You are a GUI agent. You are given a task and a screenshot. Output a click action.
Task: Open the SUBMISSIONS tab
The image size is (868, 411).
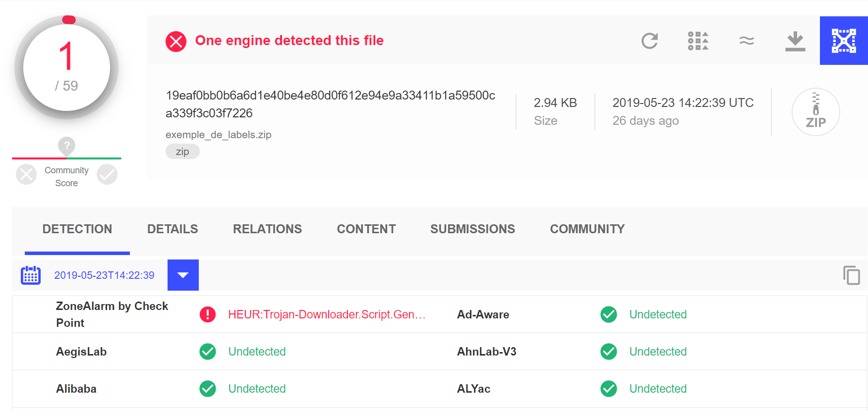click(x=472, y=229)
